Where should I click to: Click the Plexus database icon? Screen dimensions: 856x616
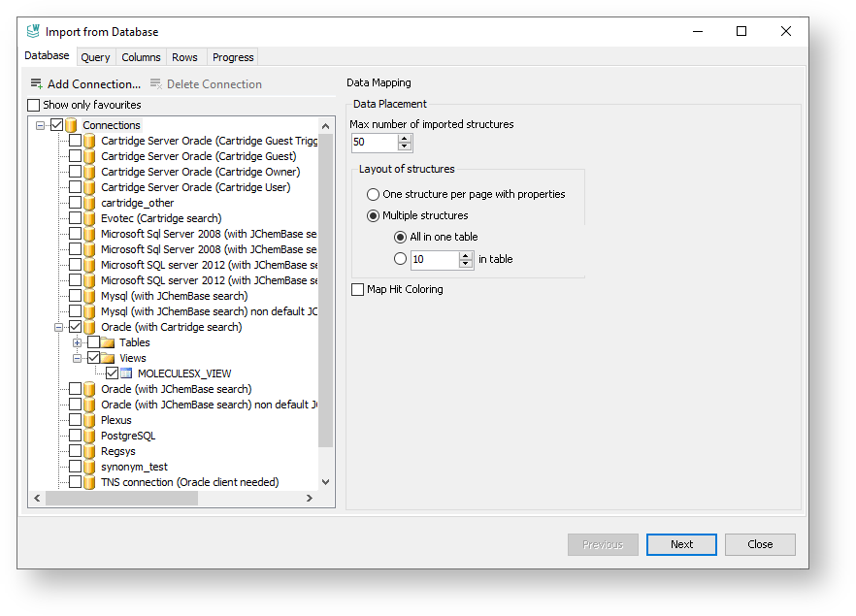89,420
